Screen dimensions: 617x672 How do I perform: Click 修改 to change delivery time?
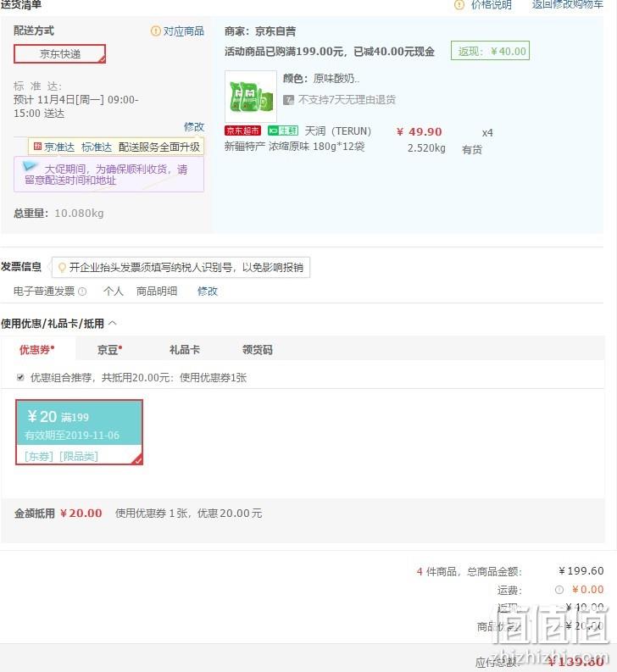[x=194, y=127]
